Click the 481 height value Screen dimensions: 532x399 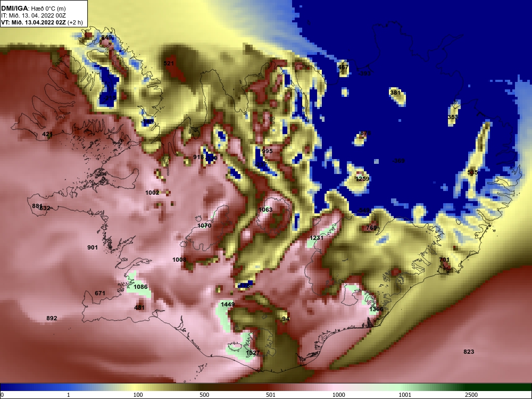pyautogui.click(x=139, y=307)
